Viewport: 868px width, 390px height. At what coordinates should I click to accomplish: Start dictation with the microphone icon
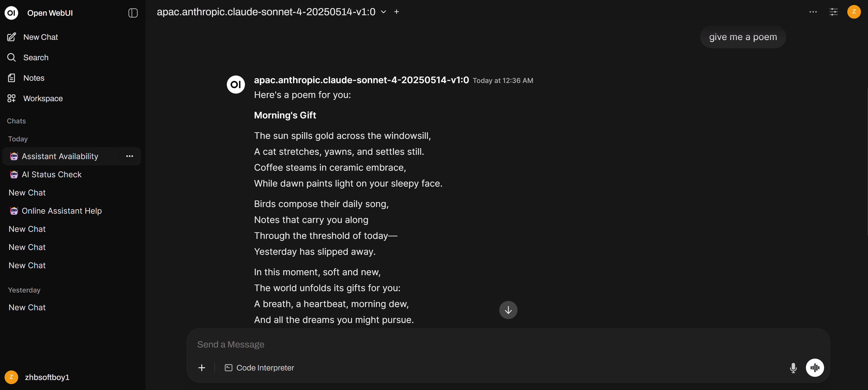click(x=793, y=368)
